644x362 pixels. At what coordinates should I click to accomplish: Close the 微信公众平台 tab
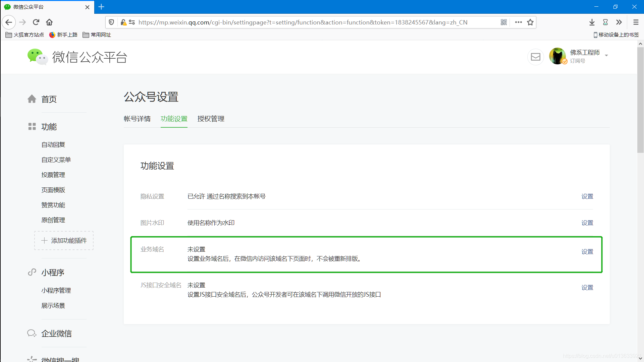pos(87,7)
